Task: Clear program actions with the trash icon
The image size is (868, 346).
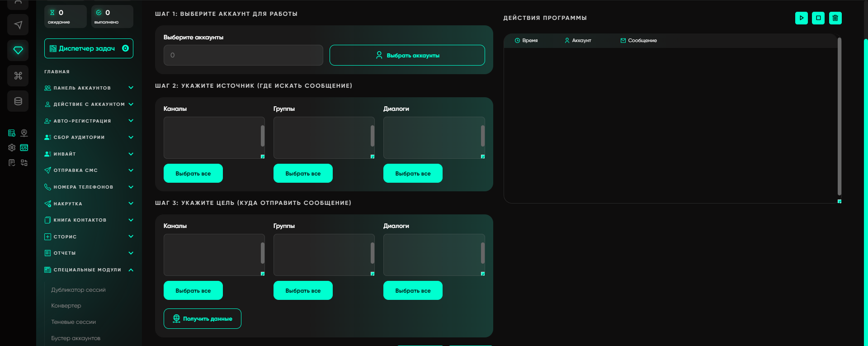Action: tap(835, 18)
